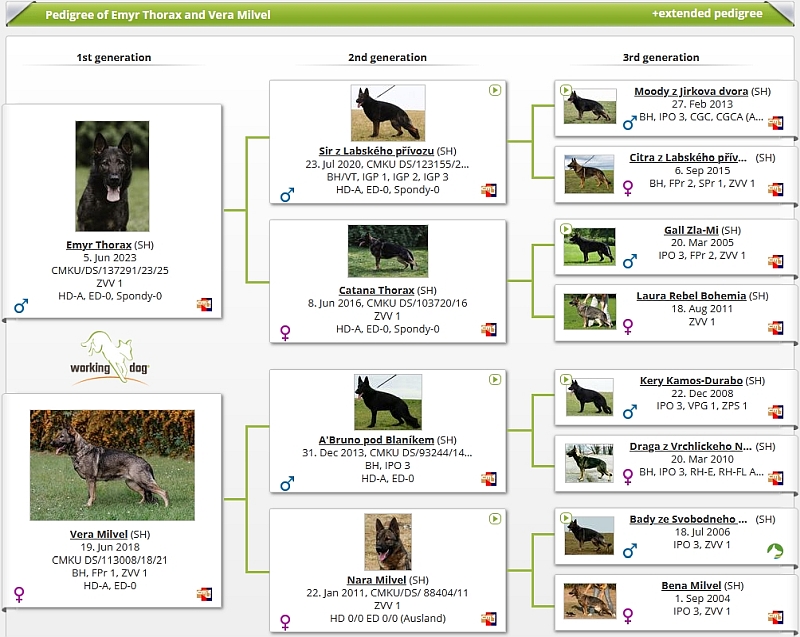Click the club badge icon on Bena Milvel card
This screenshot has height=637, width=800.
tap(775, 617)
